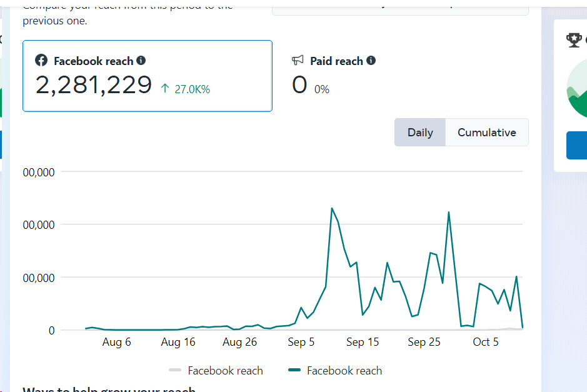Click the Sep 25 axis label
Viewport: 587px width, 392px height.
pos(424,342)
